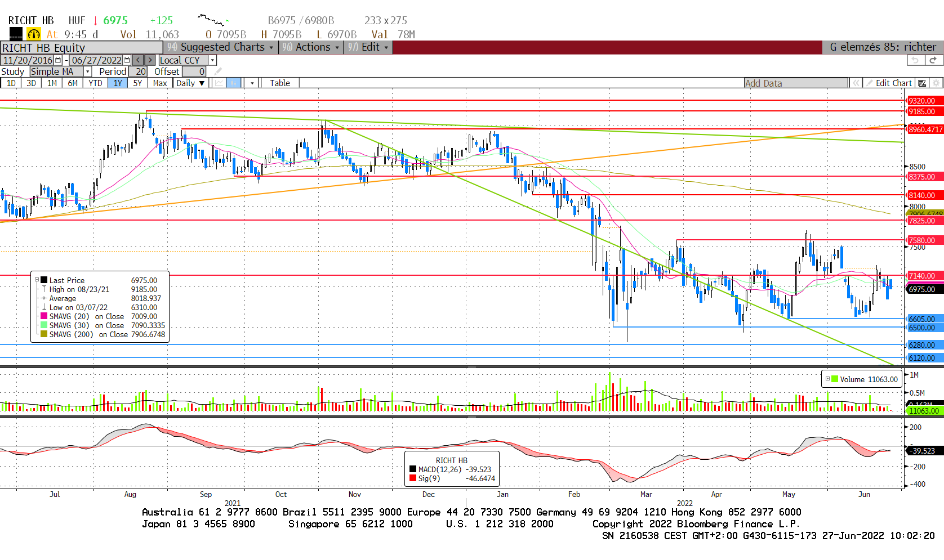Click the 9320.00 red price level label

coord(924,101)
